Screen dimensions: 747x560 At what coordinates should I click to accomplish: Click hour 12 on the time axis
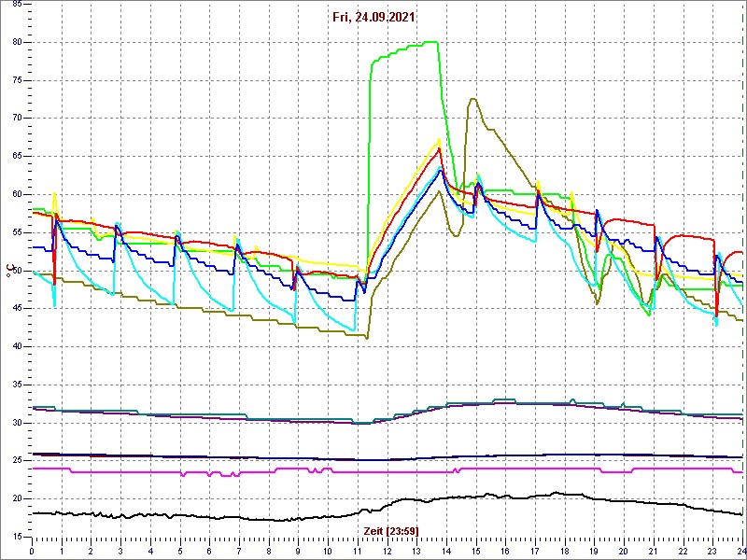pyautogui.click(x=387, y=551)
